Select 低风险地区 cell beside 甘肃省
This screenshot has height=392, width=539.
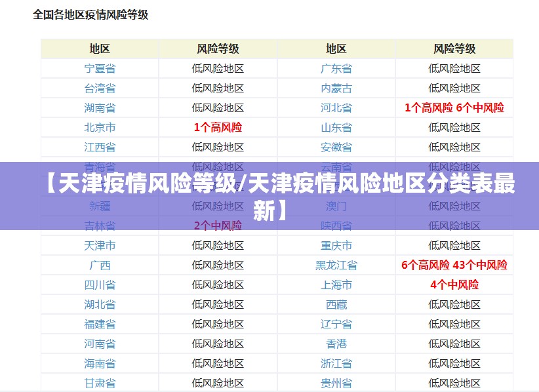pos(218,383)
